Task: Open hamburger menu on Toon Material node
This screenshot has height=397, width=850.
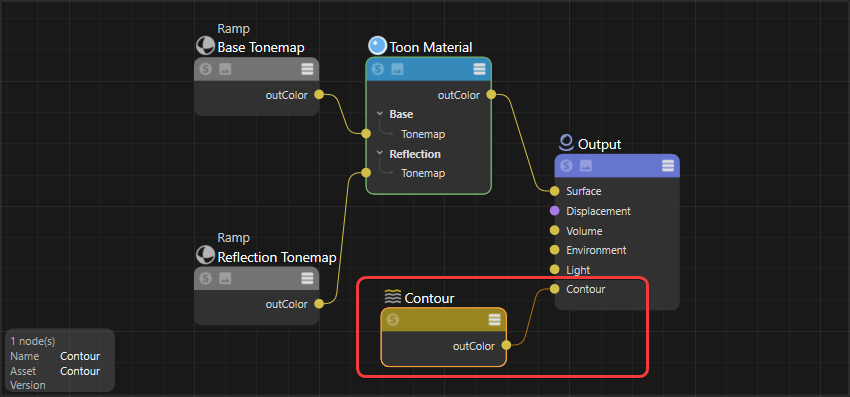Action: coord(479,69)
